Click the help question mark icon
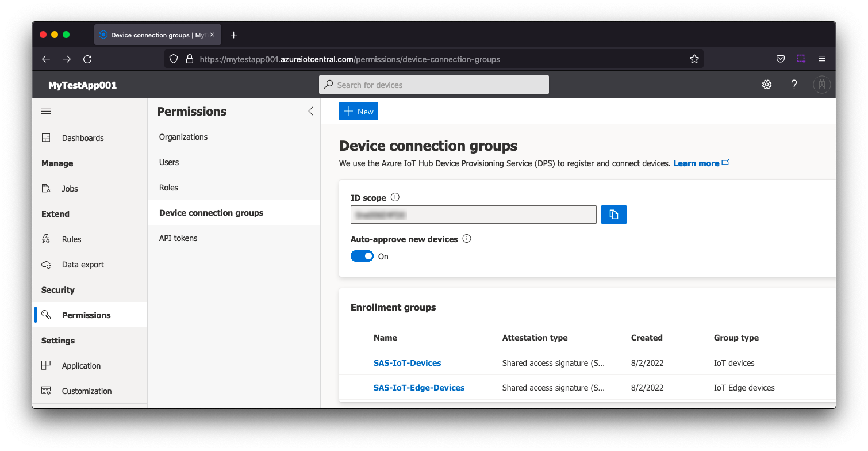The height and width of the screenshot is (451, 868). [794, 85]
